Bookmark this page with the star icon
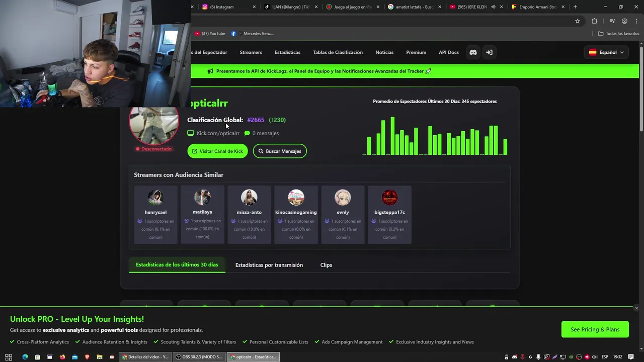The image size is (644, 362). coord(578,21)
